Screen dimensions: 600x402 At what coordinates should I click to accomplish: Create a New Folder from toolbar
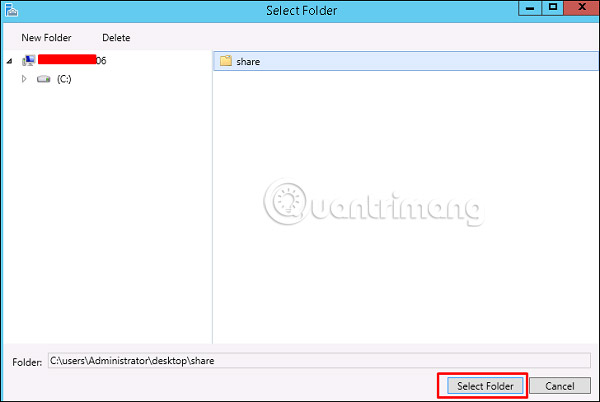point(46,37)
